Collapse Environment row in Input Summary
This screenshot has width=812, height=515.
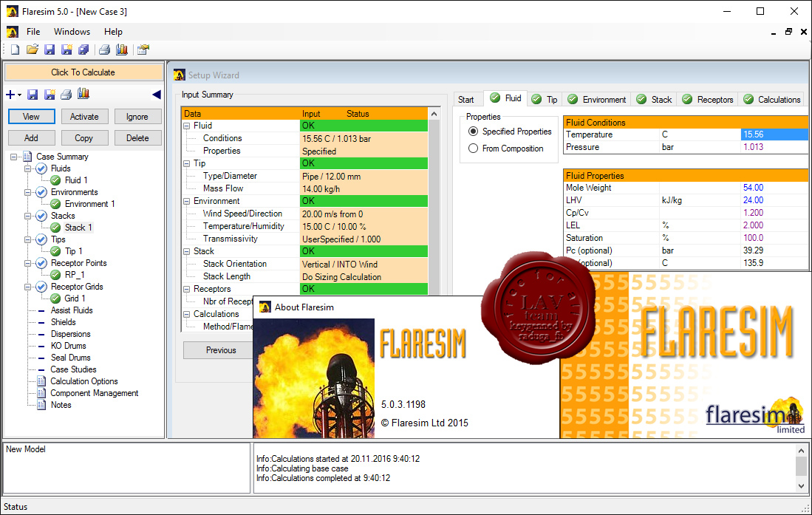(x=186, y=201)
